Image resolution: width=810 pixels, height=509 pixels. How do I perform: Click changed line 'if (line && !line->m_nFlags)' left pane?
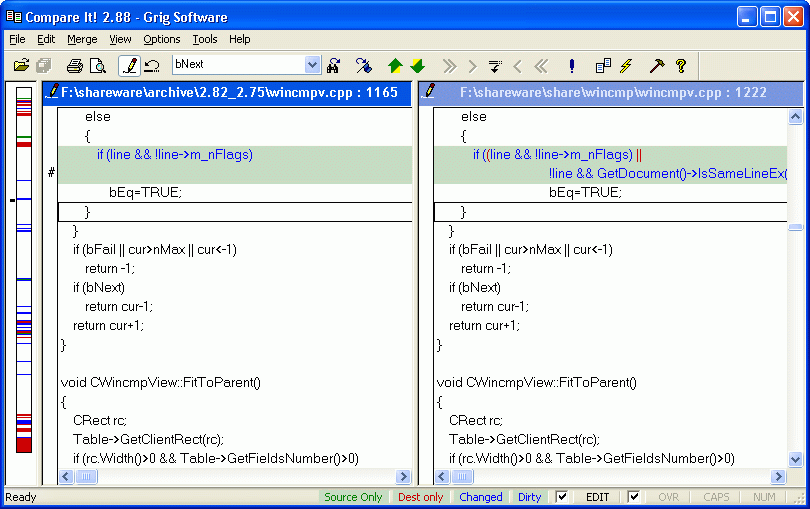coord(175,155)
